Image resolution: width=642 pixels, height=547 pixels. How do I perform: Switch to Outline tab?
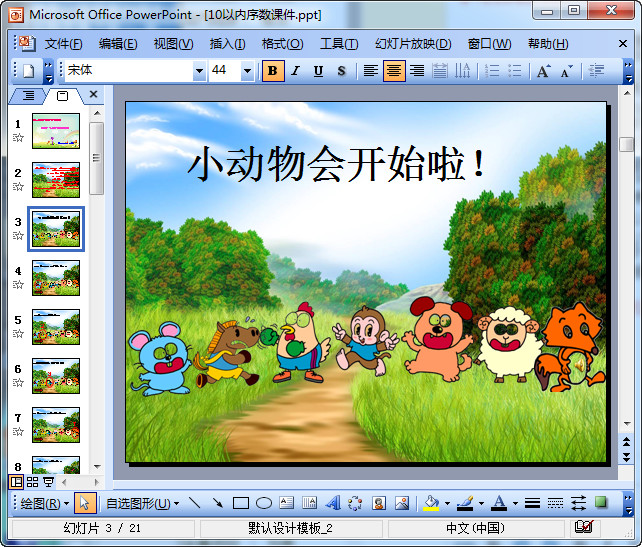click(x=28, y=96)
